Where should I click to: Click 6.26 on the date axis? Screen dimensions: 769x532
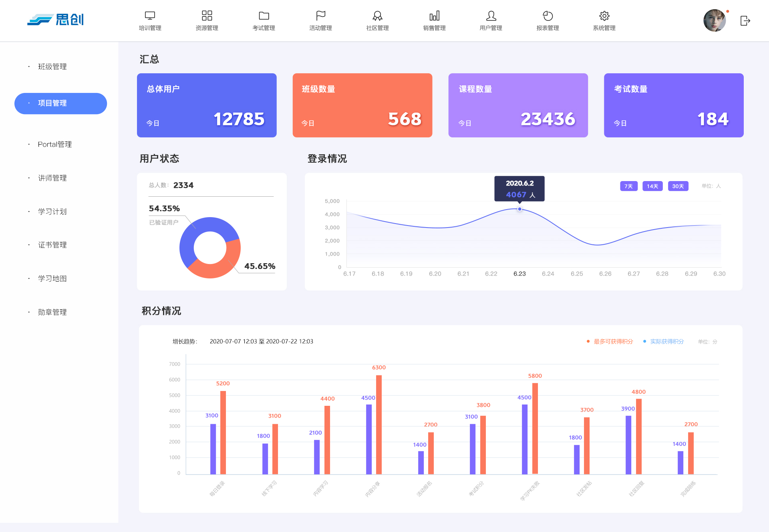(605, 274)
